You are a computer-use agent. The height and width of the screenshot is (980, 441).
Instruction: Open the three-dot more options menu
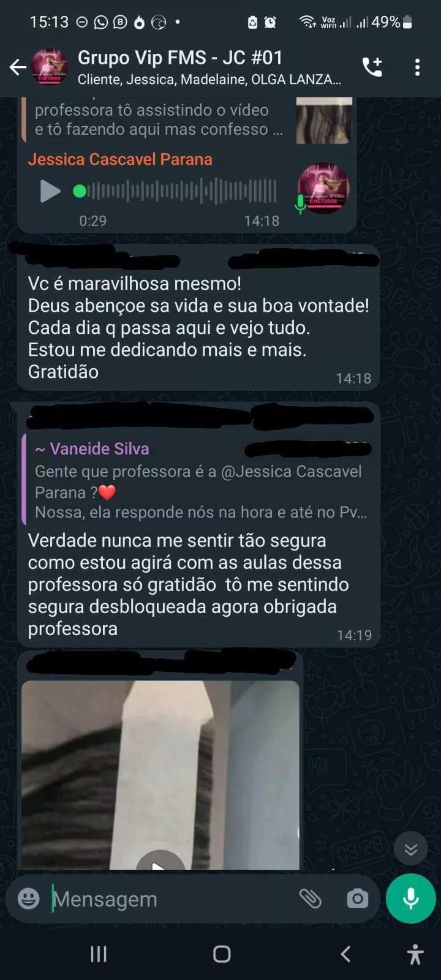click(x=417, y=67)
